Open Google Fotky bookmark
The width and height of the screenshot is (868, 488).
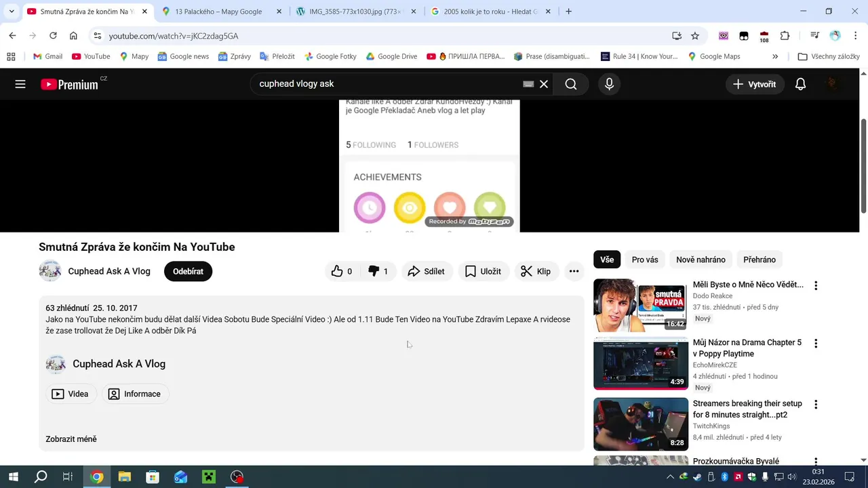(330, 56)
